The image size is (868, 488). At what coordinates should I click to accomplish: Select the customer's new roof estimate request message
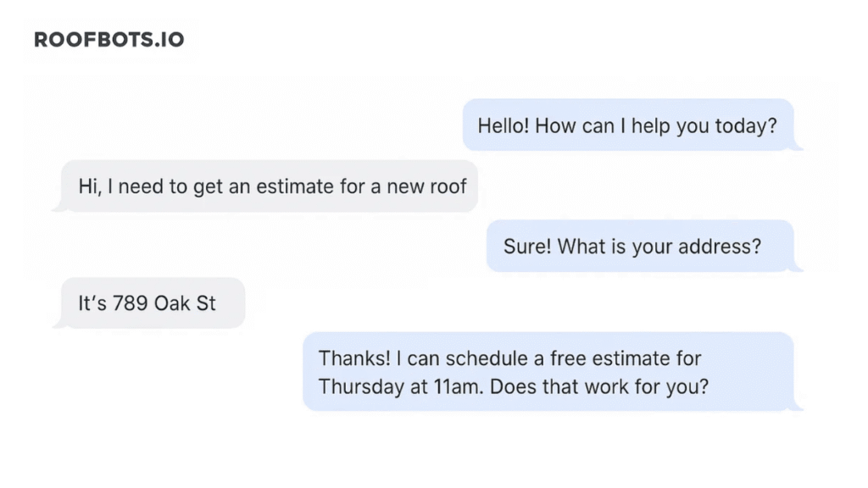tap(271, 186)
